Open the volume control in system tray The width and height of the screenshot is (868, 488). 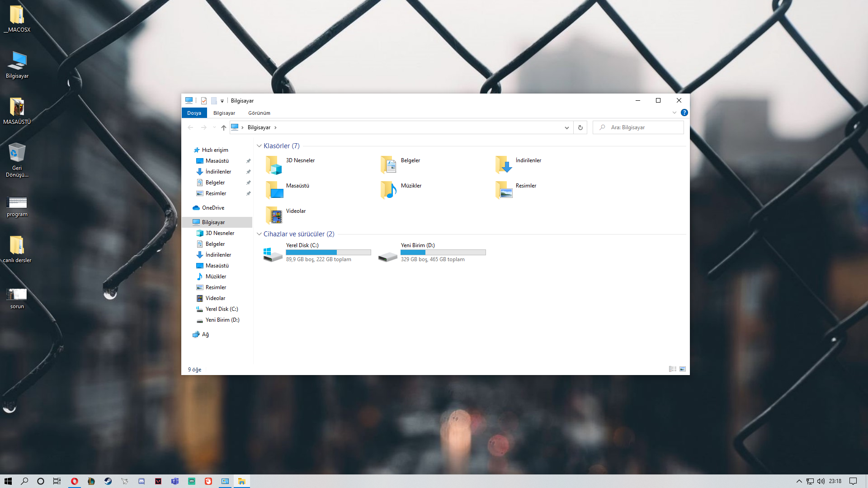pos(821,481)
